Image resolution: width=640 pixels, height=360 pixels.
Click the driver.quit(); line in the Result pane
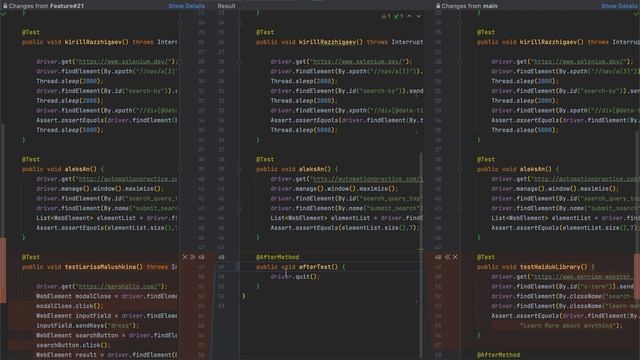click(x=295, y=277)
